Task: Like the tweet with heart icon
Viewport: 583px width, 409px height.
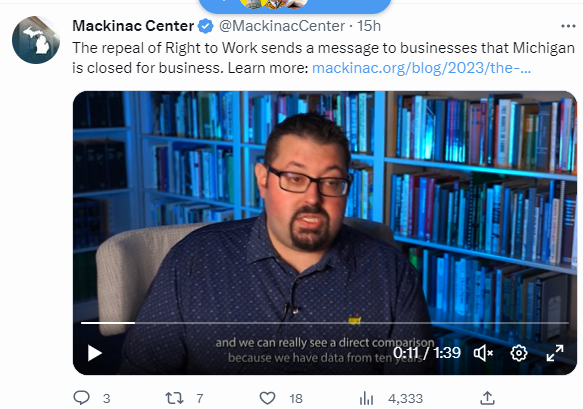Action: 267,398
